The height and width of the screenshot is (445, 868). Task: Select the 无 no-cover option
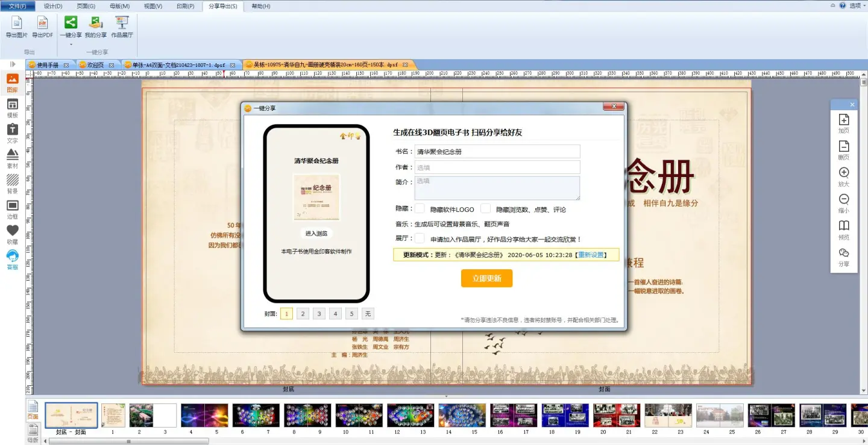point(368,314)
